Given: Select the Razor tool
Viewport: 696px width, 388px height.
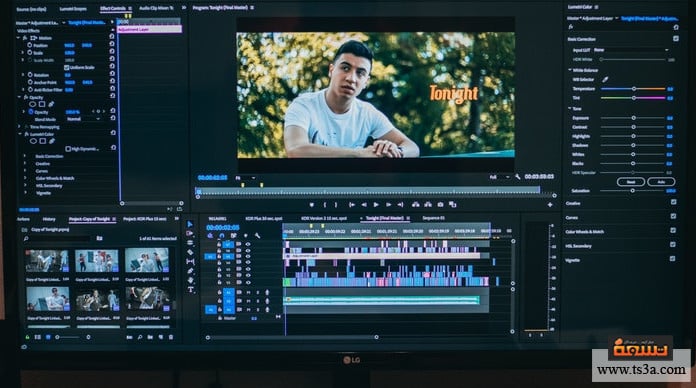Looking at the screenshot, I should click(x=190, y=252).
